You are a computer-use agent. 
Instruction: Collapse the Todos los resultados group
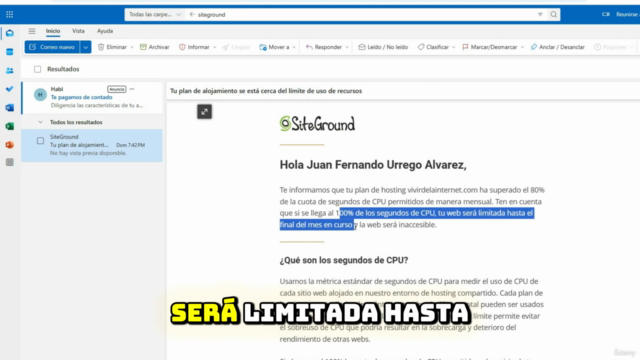(x=40, y=122)
